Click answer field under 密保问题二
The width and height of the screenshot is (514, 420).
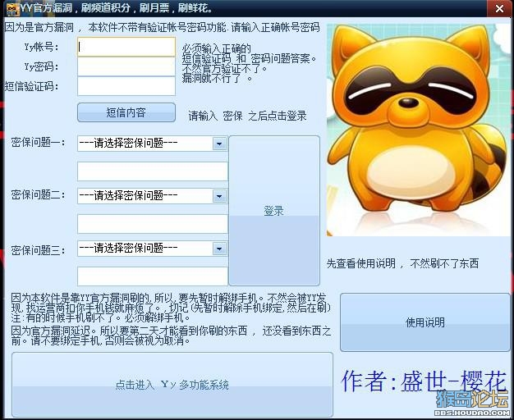click(153, 224)
